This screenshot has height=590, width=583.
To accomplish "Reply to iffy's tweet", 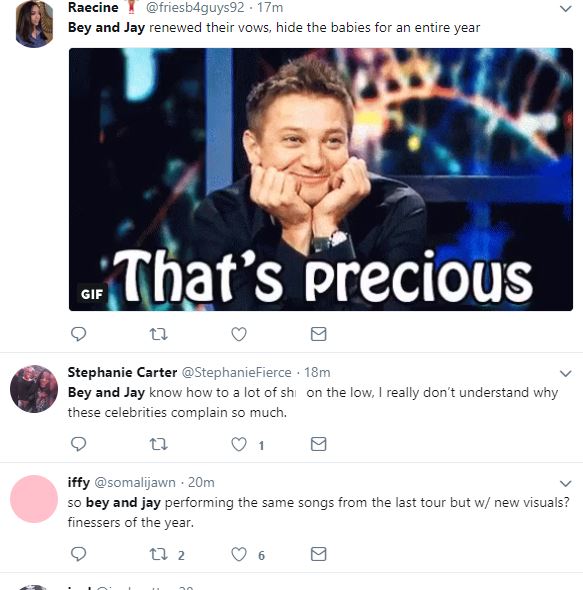I will point(78,554).
